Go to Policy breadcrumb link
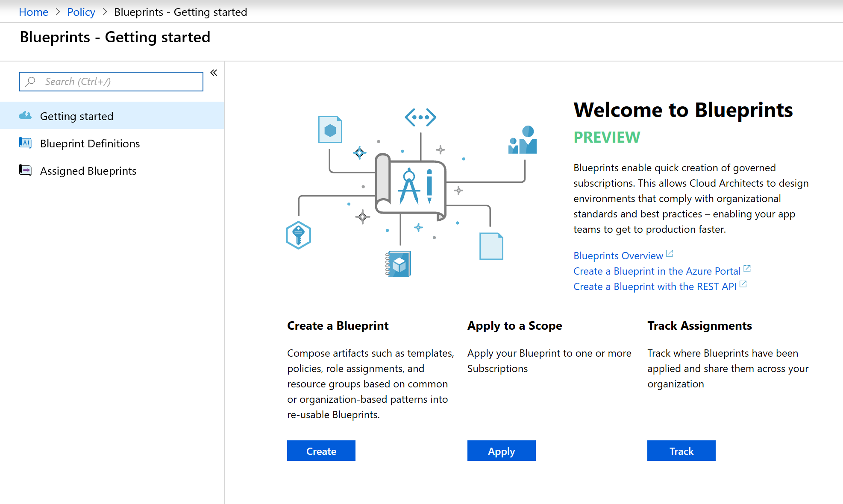This screenshot has width=843, height=504. (x=81, y=12)
